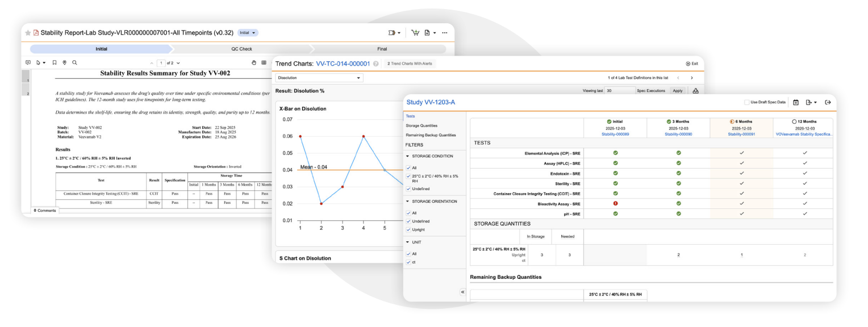The width and height of the screenshot is (868, 327).
Task: Click the red failed Bioactivity Assay status icon
Action: point(616,203)
